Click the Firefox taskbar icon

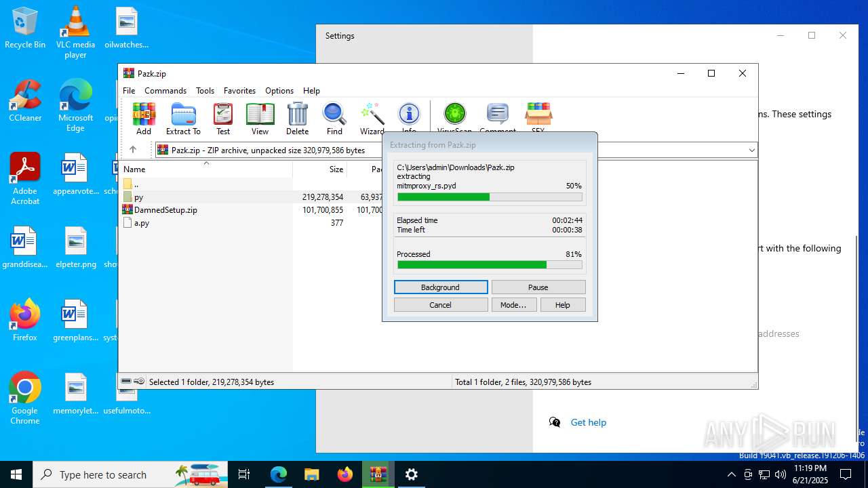coord(345,474)
